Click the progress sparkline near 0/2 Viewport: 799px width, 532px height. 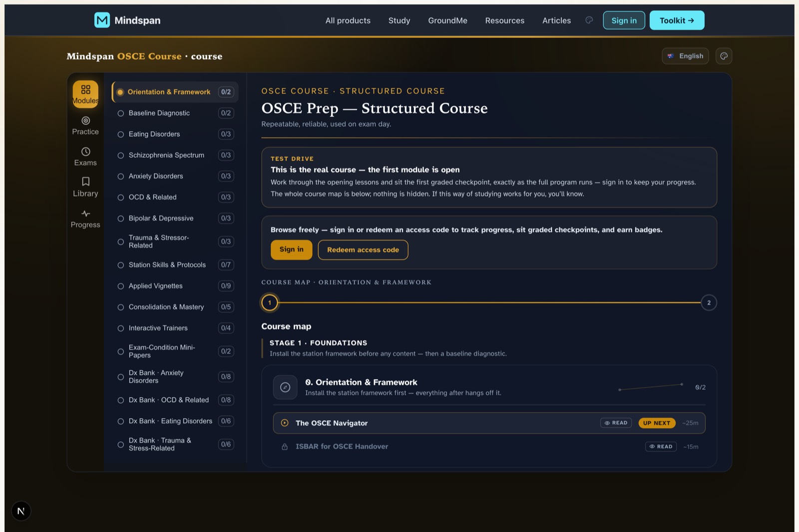pyautogui.click(x=651, y=387)
